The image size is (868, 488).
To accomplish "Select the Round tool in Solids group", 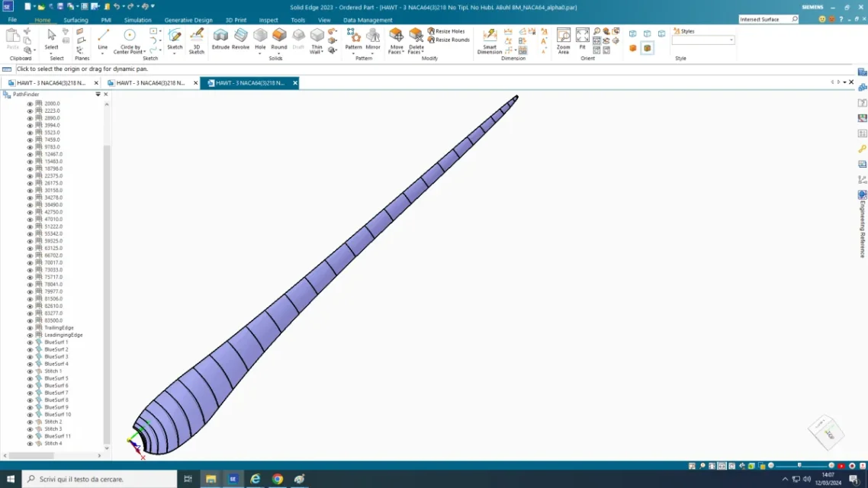I will click(278, 38).
